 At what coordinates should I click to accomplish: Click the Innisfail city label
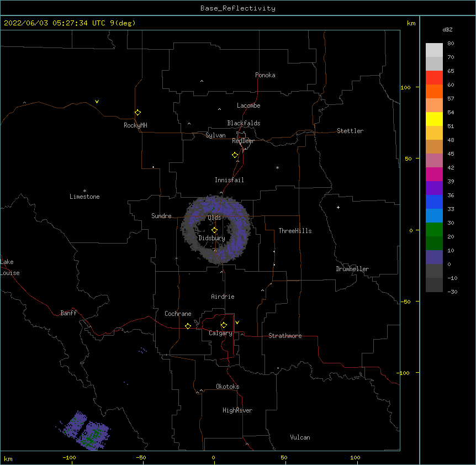(x=229, y=180)
